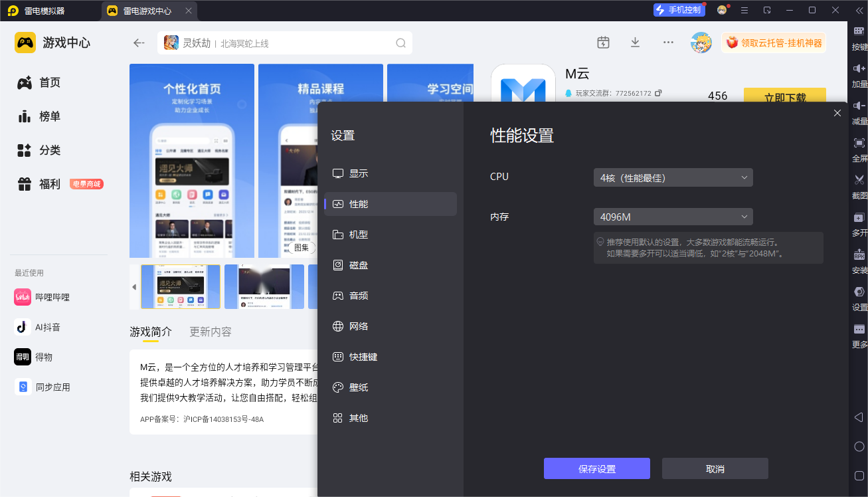Click the 取消 button
The width and height of the screenshot is (868, 497).
tap(715, 468)
